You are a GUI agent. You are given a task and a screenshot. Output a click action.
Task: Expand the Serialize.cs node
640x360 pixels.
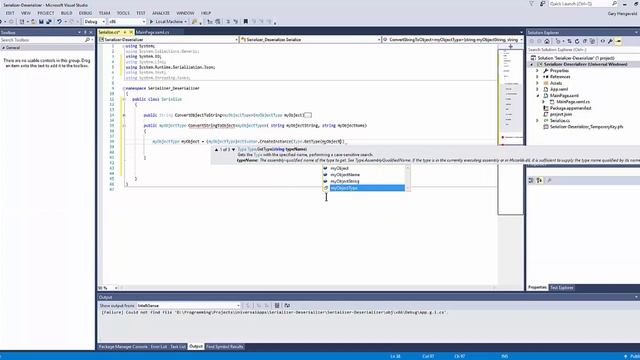coord(538,121)
